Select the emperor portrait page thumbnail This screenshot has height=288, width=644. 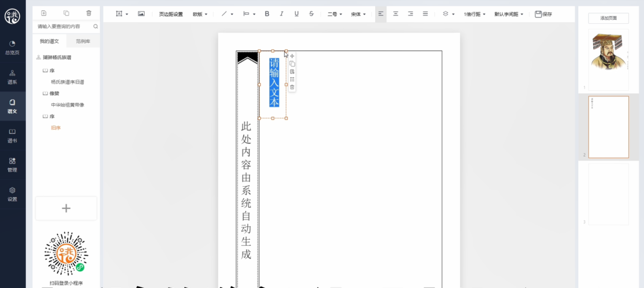pyautogui.click(x=608, y=59)
